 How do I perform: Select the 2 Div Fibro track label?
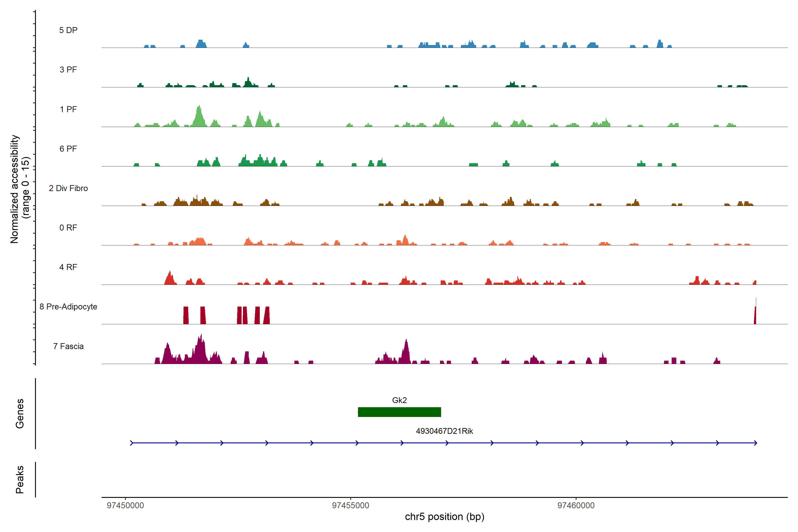pos(68,188)
